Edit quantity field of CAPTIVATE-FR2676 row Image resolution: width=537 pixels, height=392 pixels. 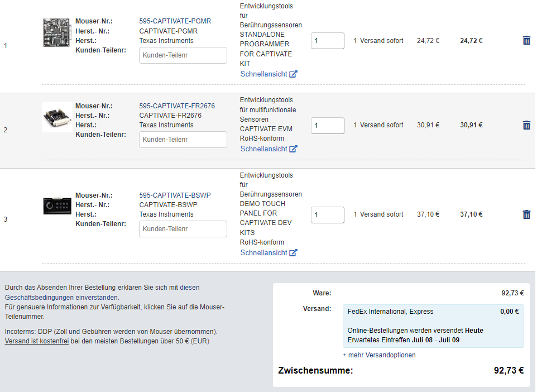pos(328,126)
